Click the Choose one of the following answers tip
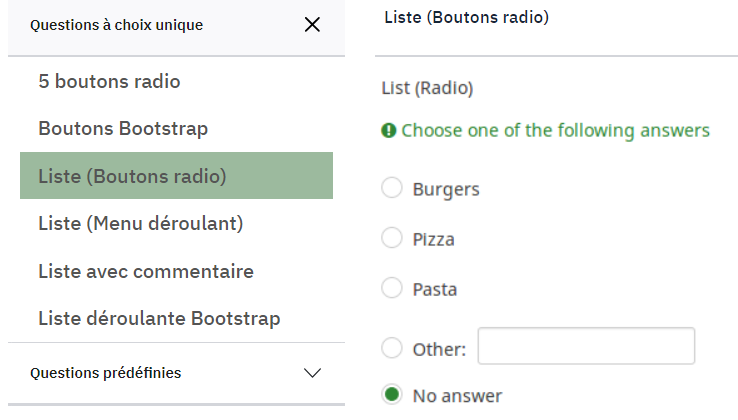 click(x=555, y=131)
